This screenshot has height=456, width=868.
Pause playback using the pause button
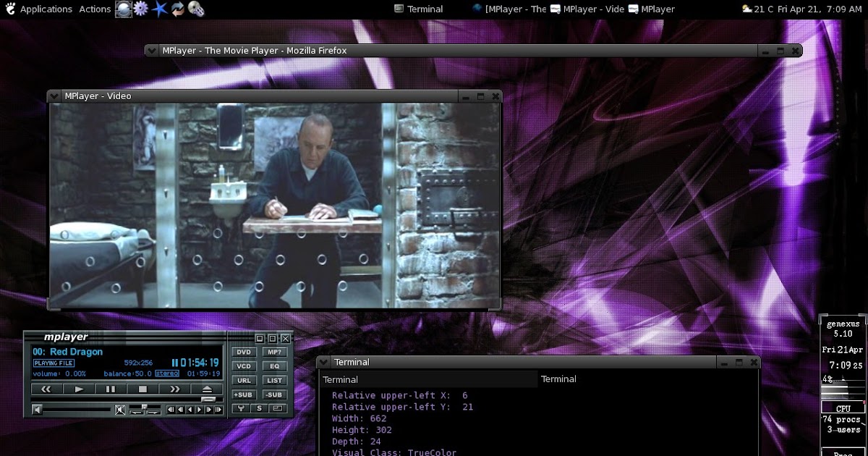112,389
